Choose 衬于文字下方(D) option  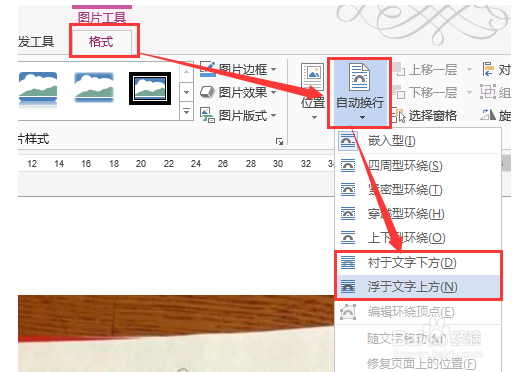(418, 263)
